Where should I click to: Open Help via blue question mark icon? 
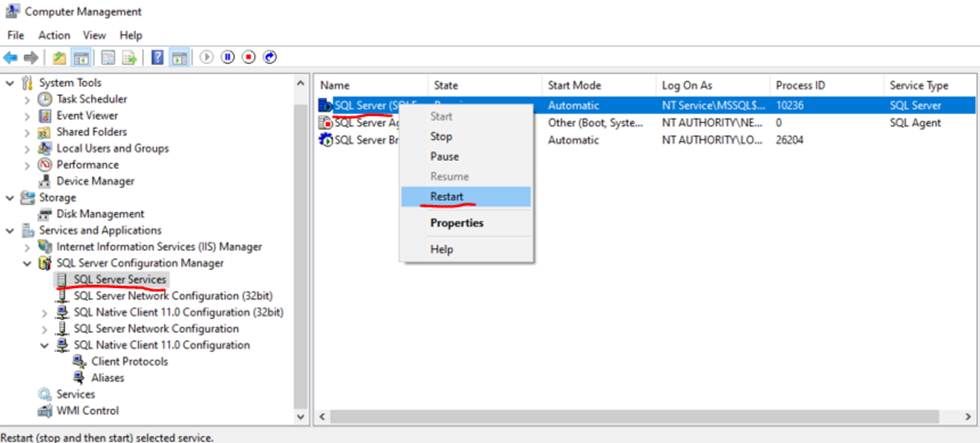(158, 57)
